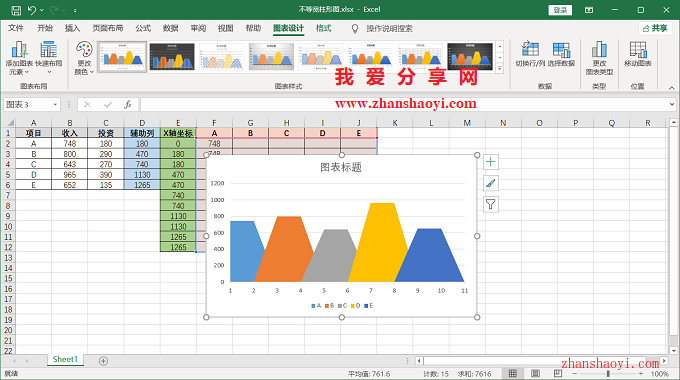Image resolution: width=680 pixels, height=380 pixels.
Task: Click the zoom out minus button
Action: (x=574, y=373)
